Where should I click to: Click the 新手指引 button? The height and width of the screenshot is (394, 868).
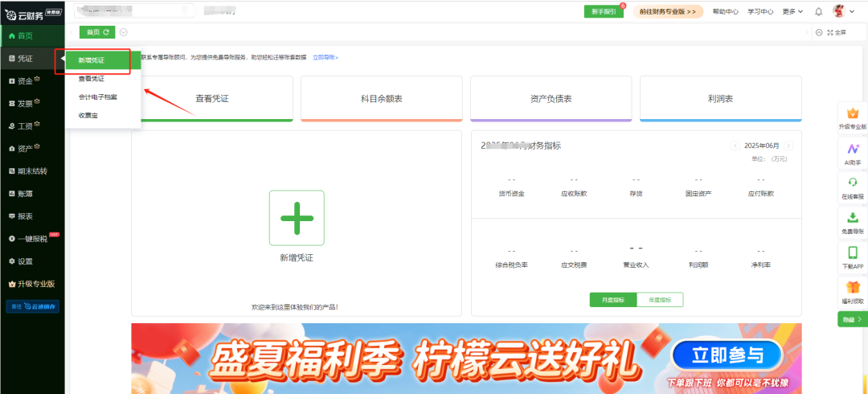(x=604, y=11)
